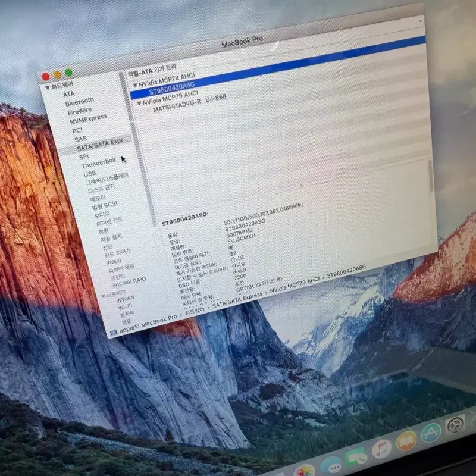The height and width of the screenshot is (476, 476).
Task: Minimize the MacBook Pro window
Action: (x=57, y=75)
